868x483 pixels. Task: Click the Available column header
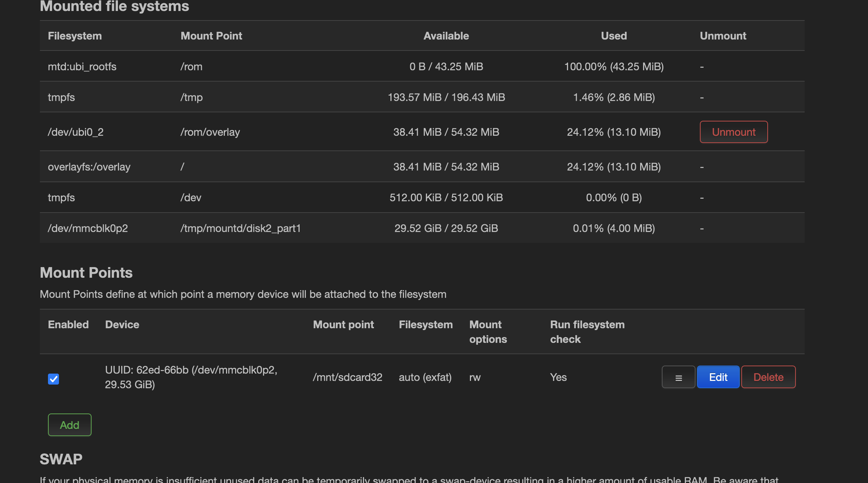[x=446, y=36]
